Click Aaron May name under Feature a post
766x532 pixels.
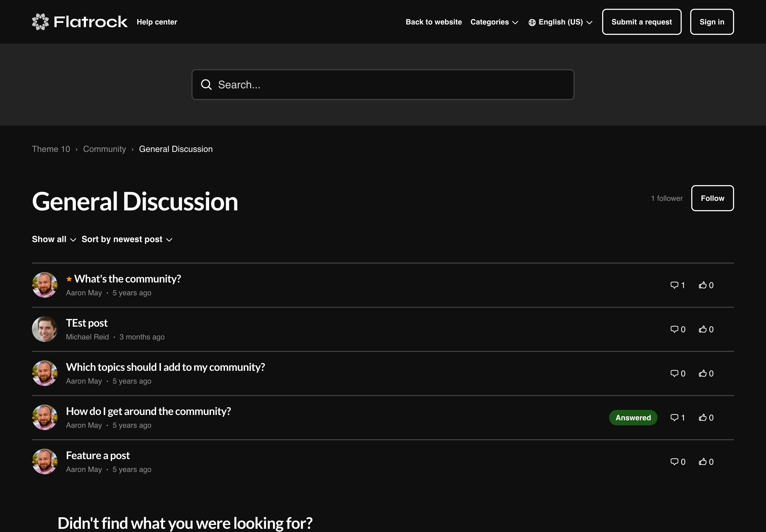[x=84, y=469]
